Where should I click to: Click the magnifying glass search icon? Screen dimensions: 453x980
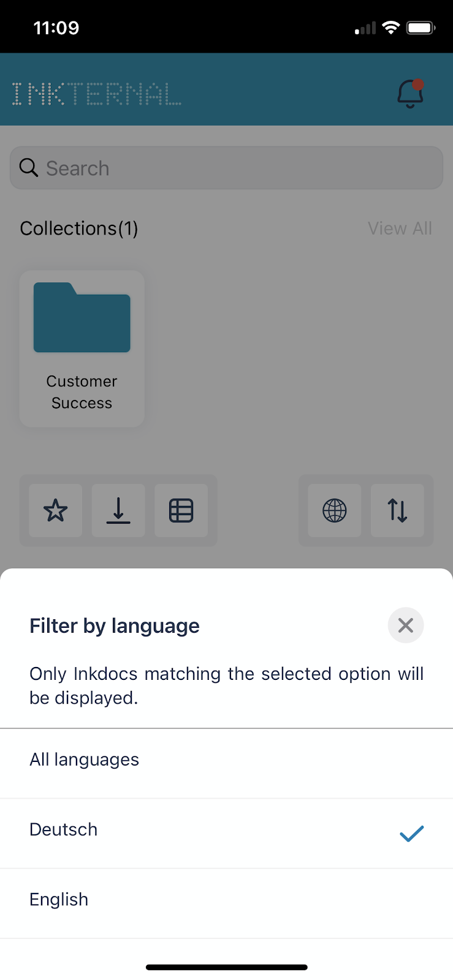click(x=29, y=167)
